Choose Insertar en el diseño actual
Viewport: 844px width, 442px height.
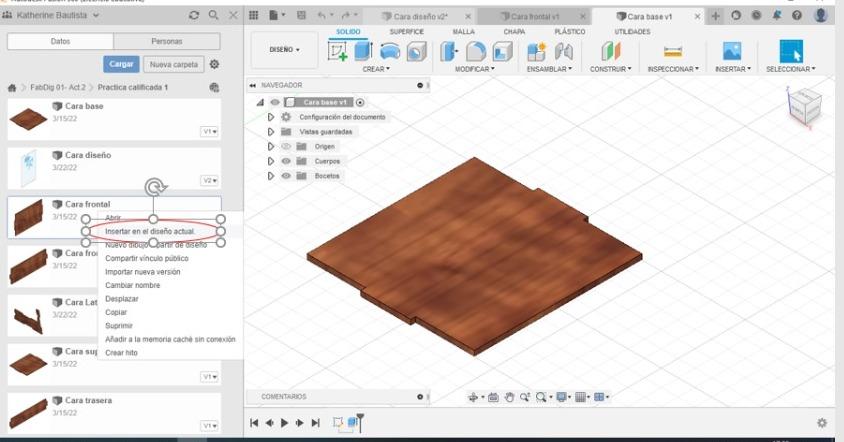click(x=150, y=231)
